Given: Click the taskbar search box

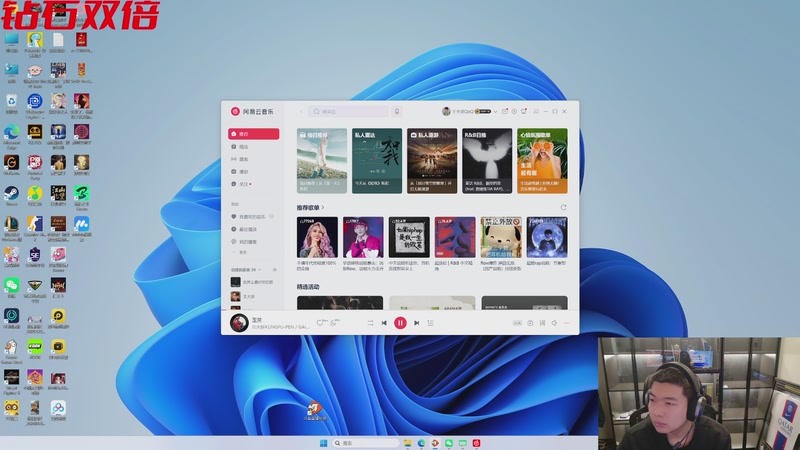Looking at the screenshot, I should click(365, 443).
